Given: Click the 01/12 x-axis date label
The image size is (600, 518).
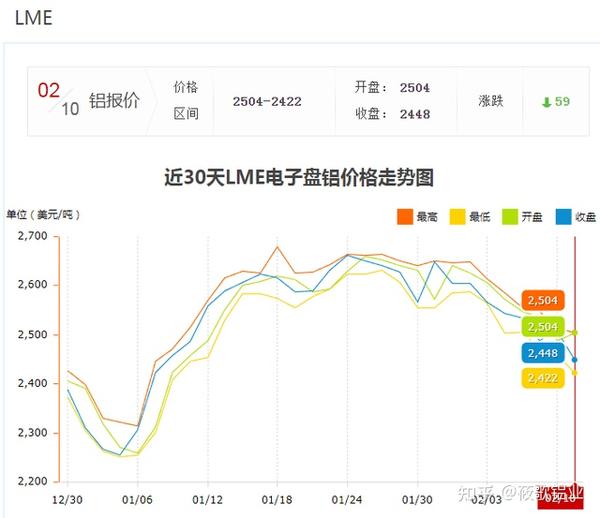Looking at the screenshot, I should 207,500.
